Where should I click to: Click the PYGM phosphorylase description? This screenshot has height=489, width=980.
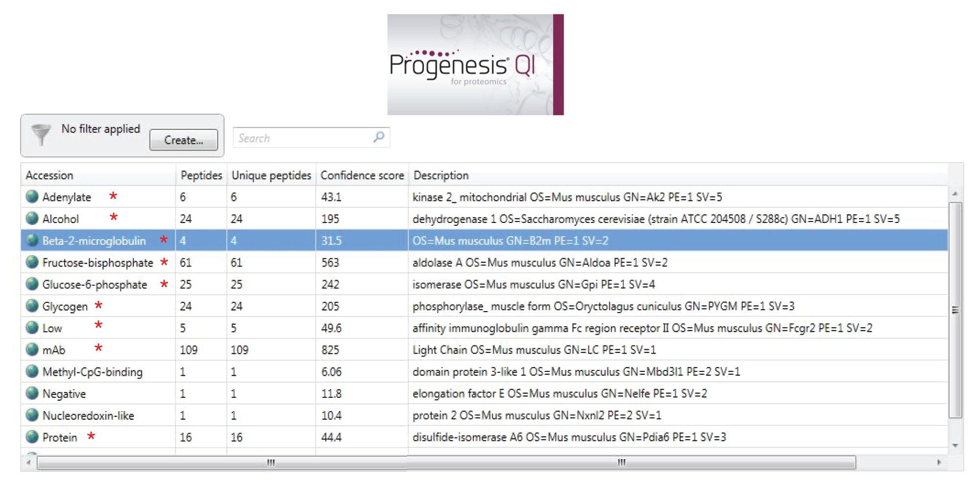603,306
